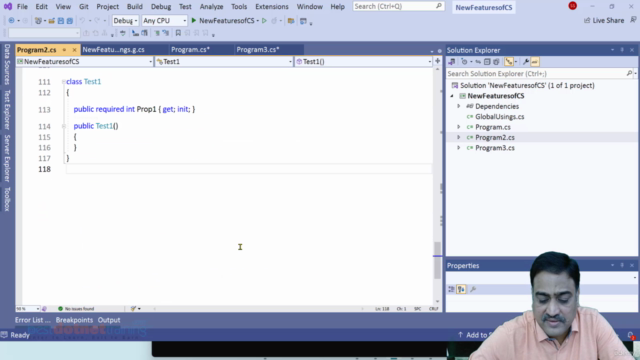The width and height of the screenshot is (640, 360).
Task: Open the Toolbox side tab
Action: click(7, 199)
